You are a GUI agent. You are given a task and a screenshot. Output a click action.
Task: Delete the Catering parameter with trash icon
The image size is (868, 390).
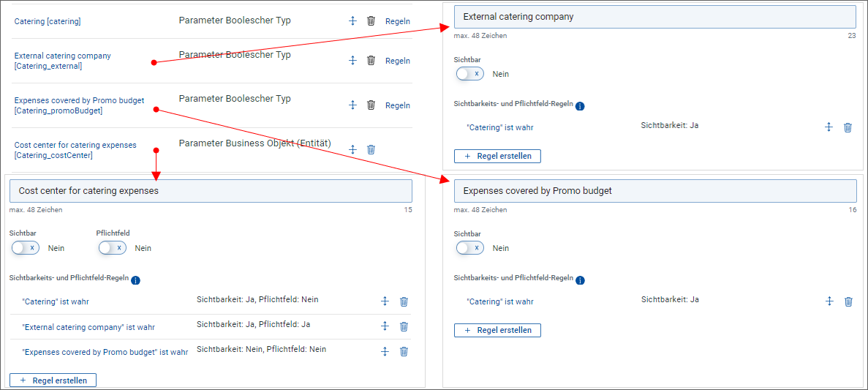click(371, 21)
